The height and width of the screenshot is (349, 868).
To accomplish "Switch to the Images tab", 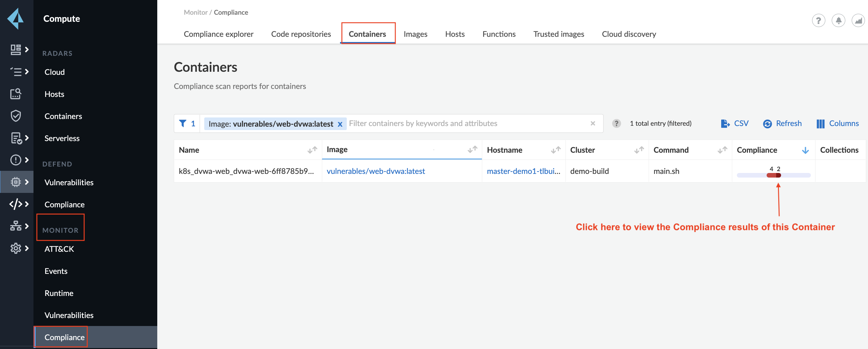I will point(415,34).
